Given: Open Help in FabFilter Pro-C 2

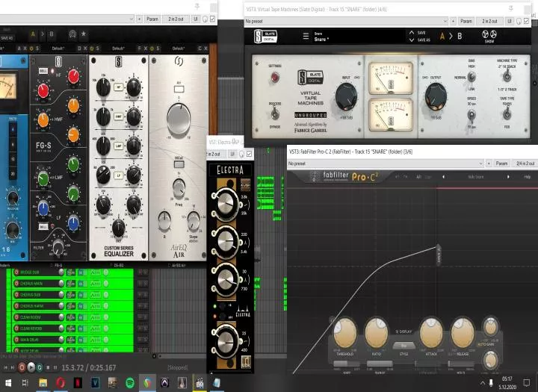Looking at the screenshot, I should click(x=527, y=177).
